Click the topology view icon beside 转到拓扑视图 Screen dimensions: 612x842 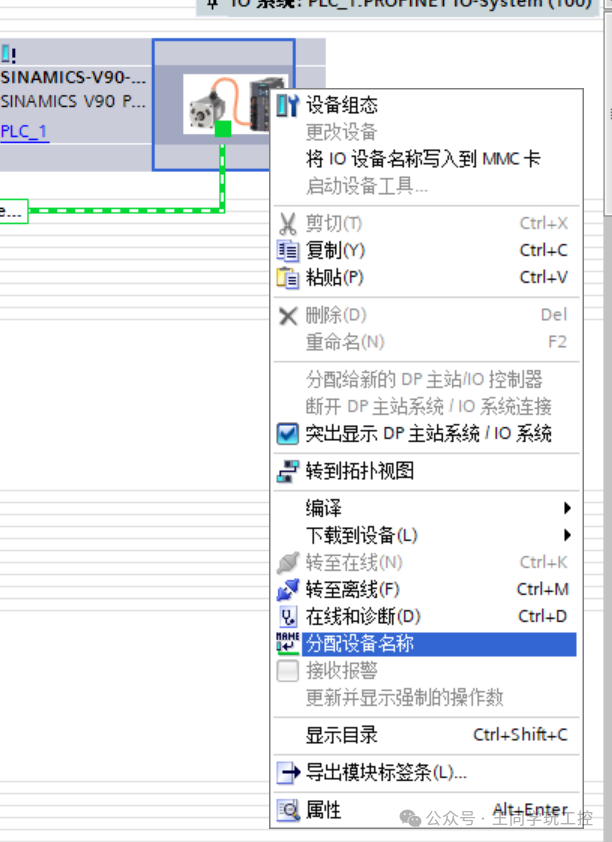click(288, 471)
